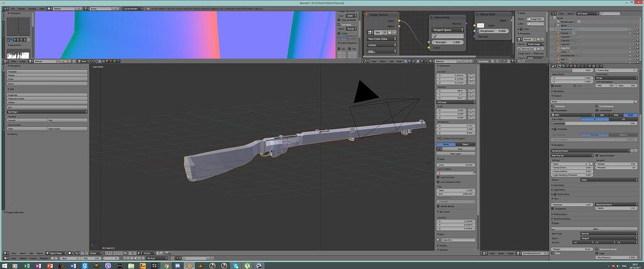Open the Cycles Render engine dropdown

(134, 8)
